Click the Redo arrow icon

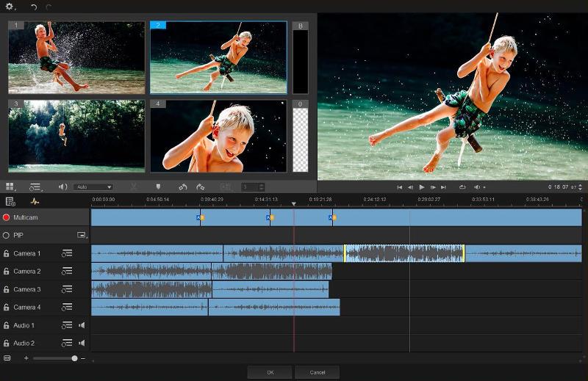click(49, 7)
